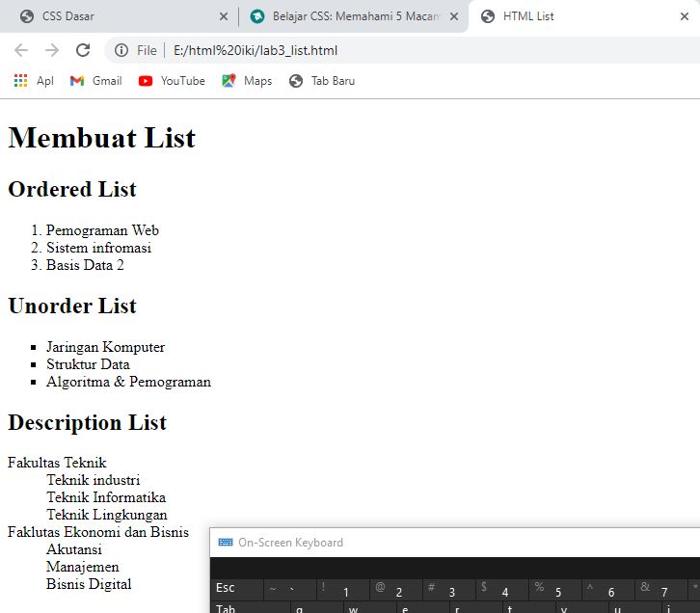Click the Jaringan Komputer list item

(x=105, y=347)
